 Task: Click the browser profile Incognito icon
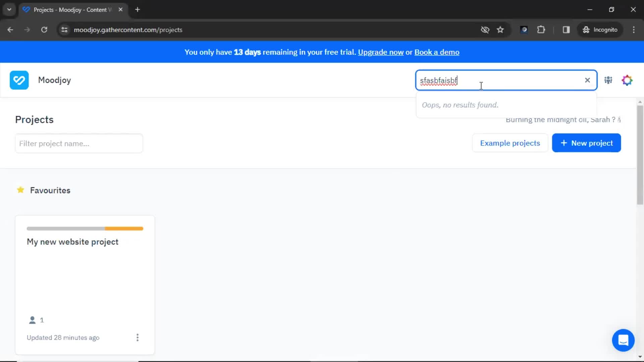[586, 29]
